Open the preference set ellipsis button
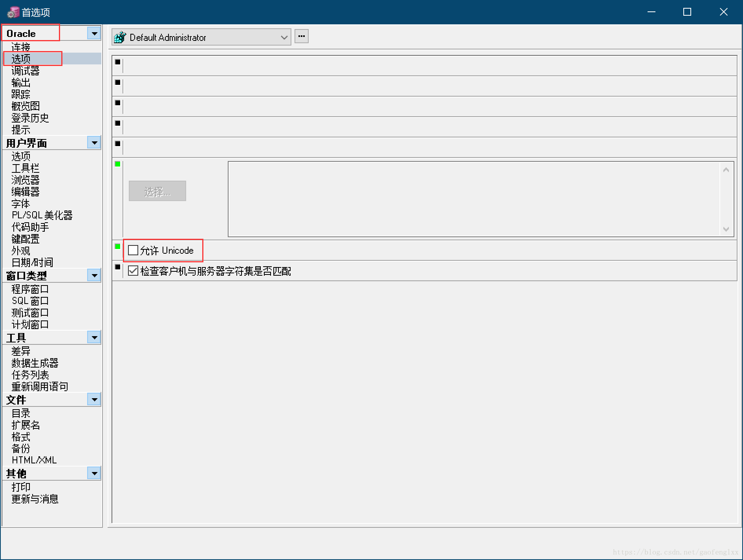This screenshot has height=560, width=743. 301,36
